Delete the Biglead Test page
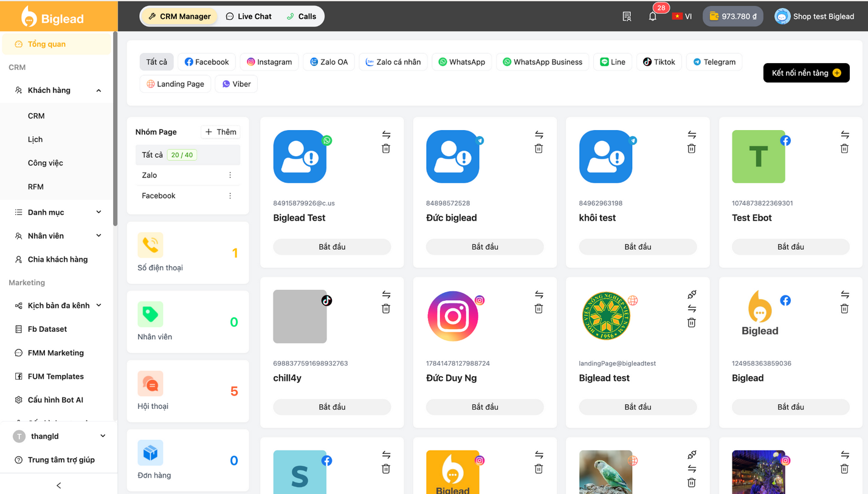 [x=386, y=148]
